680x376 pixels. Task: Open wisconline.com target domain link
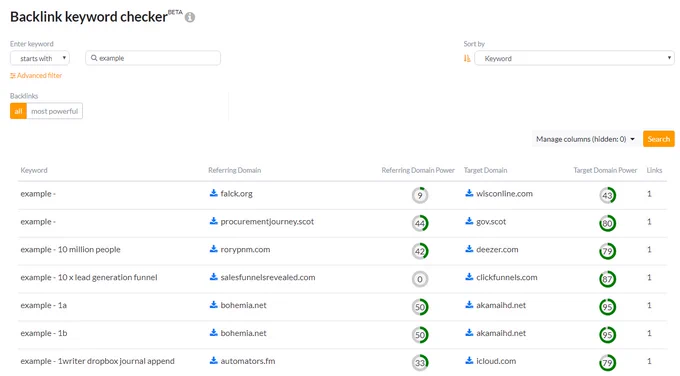(504, 193)
